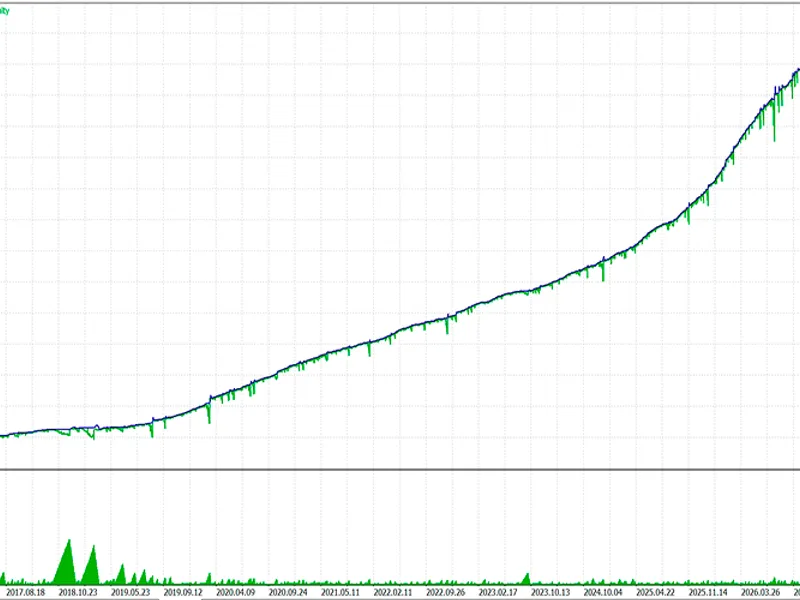The height and width of the screenshot is (600, 800).
Task: Click the 2024.10.04 date label
Action: point(604,592)
